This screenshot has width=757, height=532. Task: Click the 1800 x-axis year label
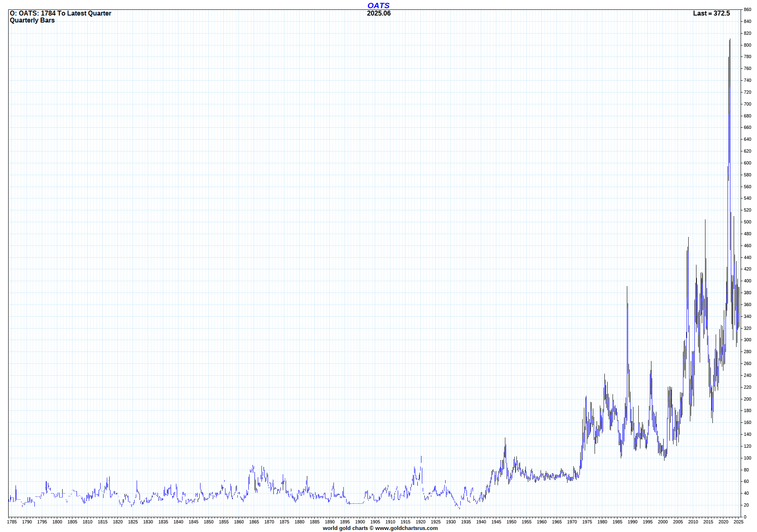click(57, 522)
